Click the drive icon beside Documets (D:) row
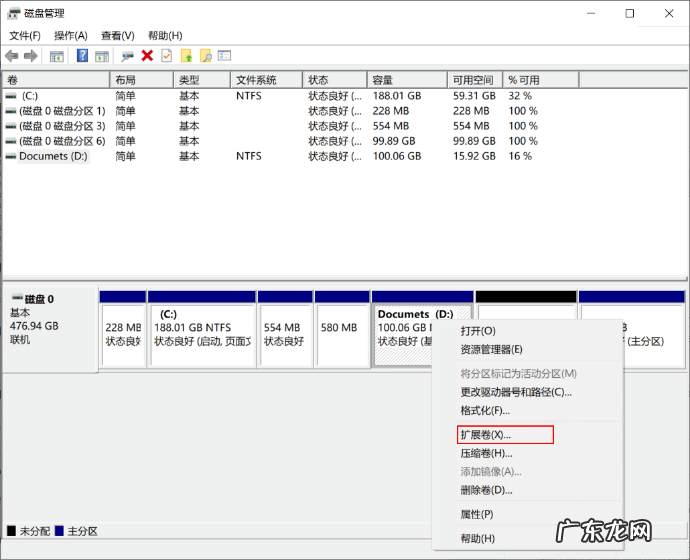690x560 pixels. tap(11, 156)
